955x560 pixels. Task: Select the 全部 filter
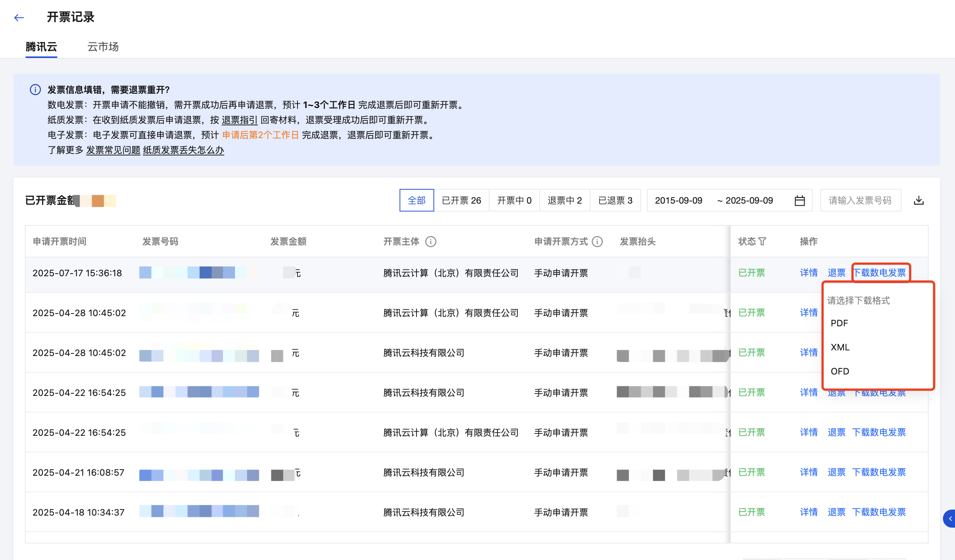416,200
